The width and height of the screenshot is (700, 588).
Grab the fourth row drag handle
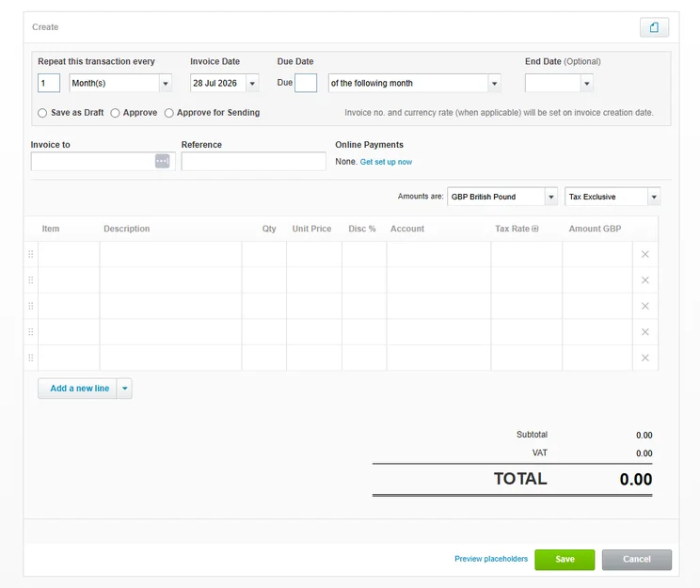[x=31, y=332]
